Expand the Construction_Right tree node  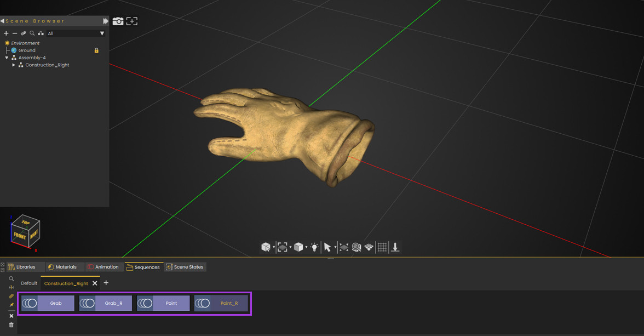pyautogui.click(x=14, y=65)
